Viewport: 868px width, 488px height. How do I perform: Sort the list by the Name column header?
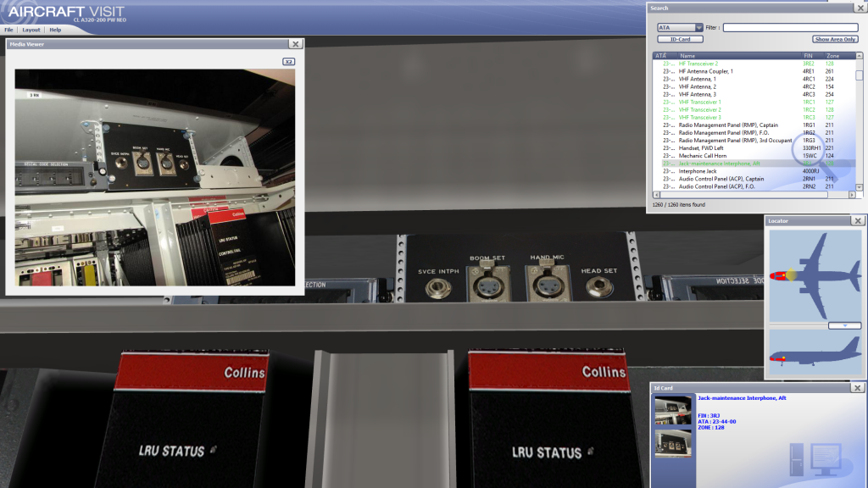(739, 56)
